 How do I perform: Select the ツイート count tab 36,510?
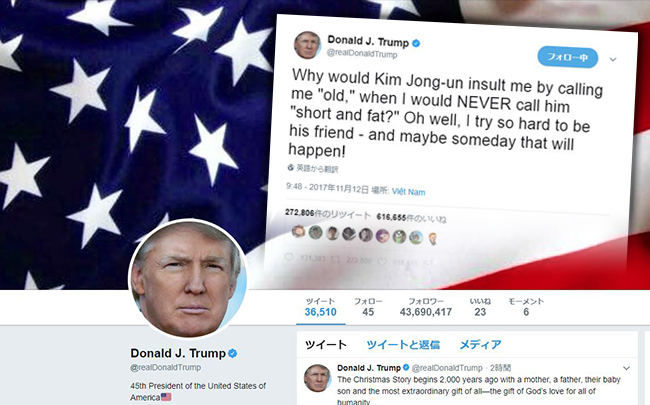pos(320,307)
